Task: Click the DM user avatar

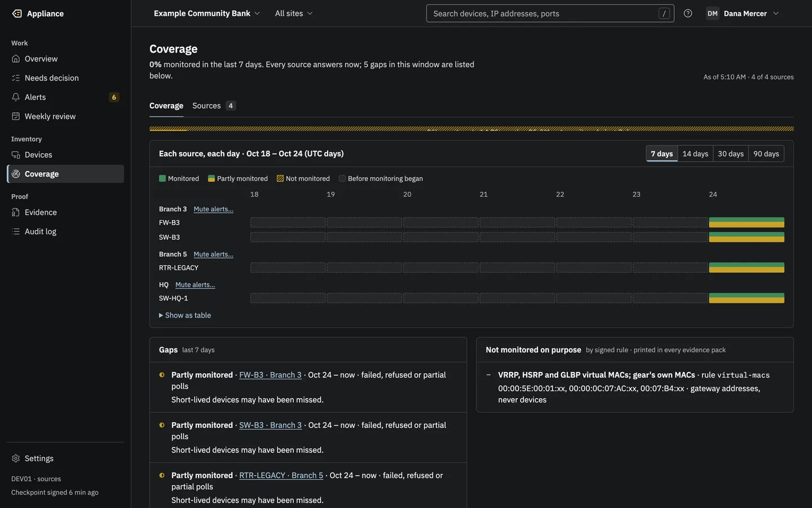Action: pyautogui.click(x=713, y=14)
